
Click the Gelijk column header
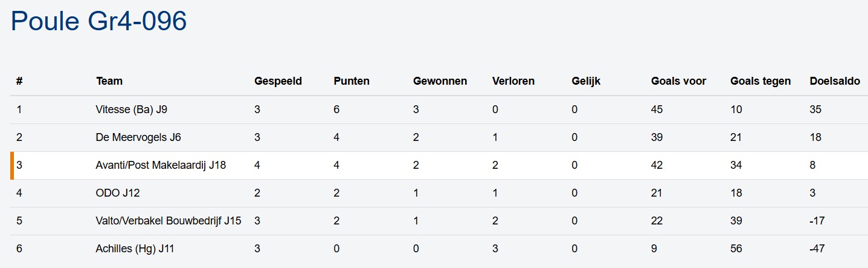pyautogui.click(x=586, y=81)
